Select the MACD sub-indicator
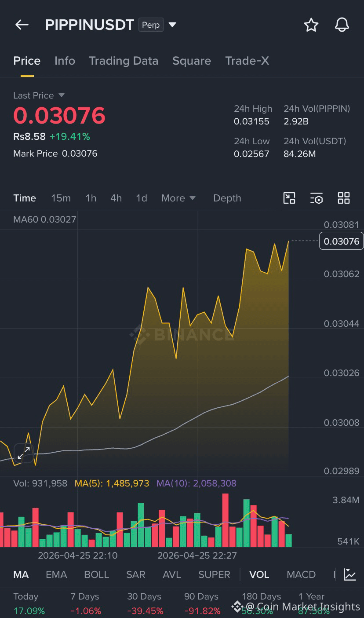The width and height of the screenshot is (364, 618). pos(301,574)
